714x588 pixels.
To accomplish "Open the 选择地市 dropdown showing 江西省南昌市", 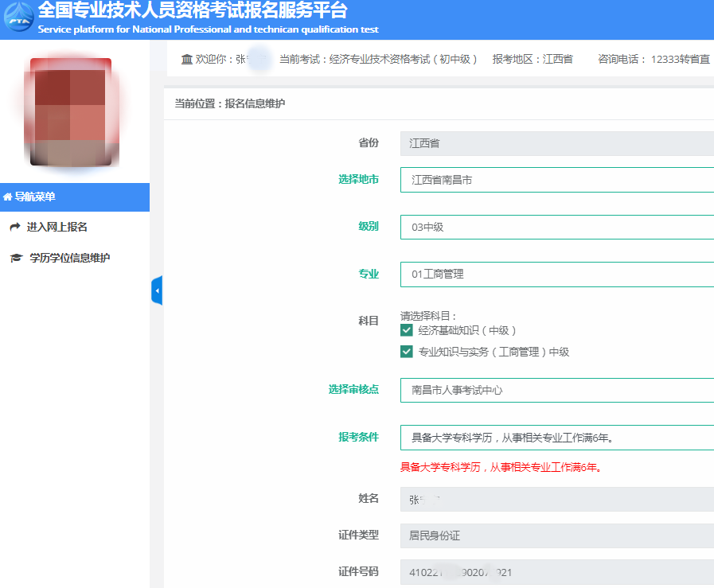I will (557, 180).
